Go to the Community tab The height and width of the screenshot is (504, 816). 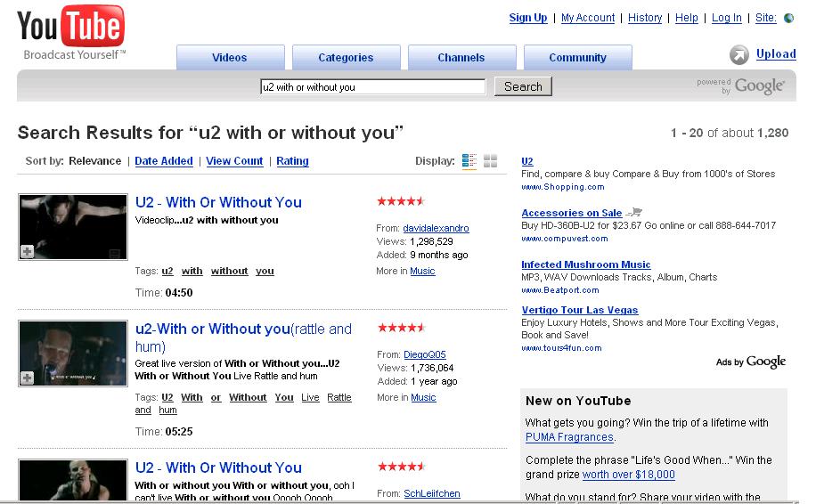[577, 58]
